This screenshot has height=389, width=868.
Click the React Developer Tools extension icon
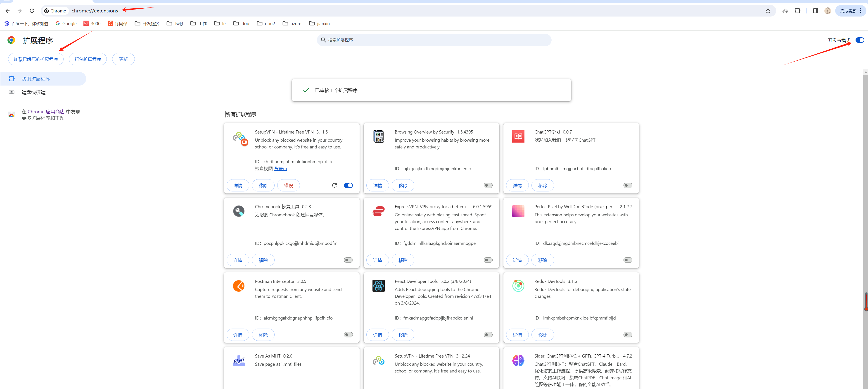pyautogui.click(x=378, y=286)
